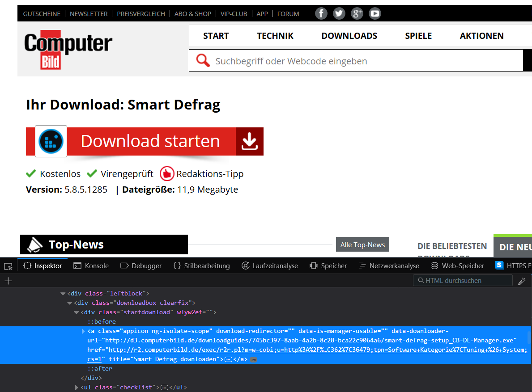
Task: Click inside the HTML durchsuchen search field
Action: (x=463, y=280)
